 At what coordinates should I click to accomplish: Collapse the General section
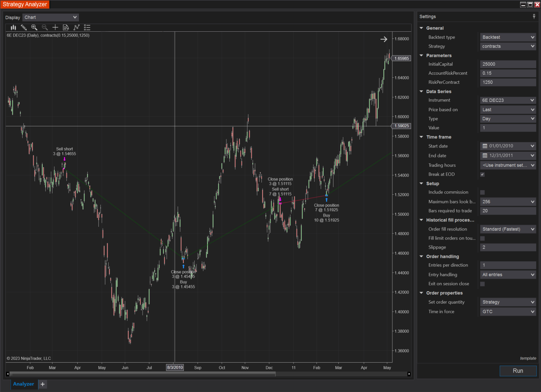[x=421, y=28]
